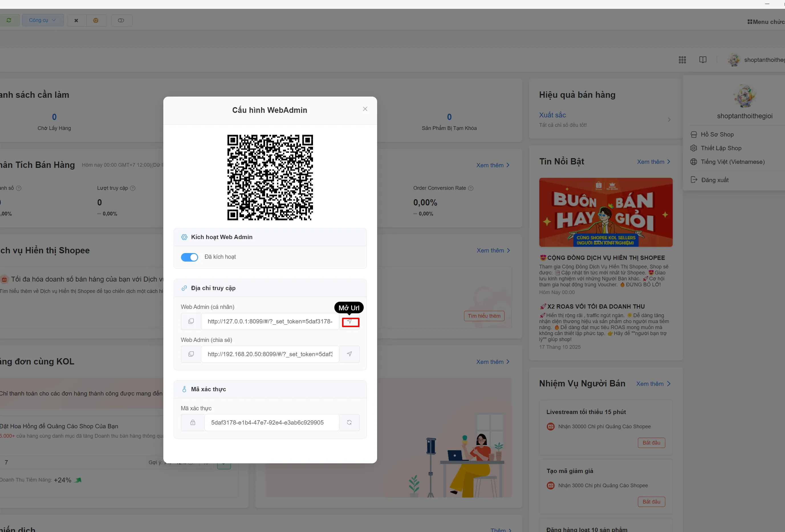This screenshot has width=785, height=532.
Task: Toggle the pill-shaped switch in toolbar
Action: click(121, 21)
